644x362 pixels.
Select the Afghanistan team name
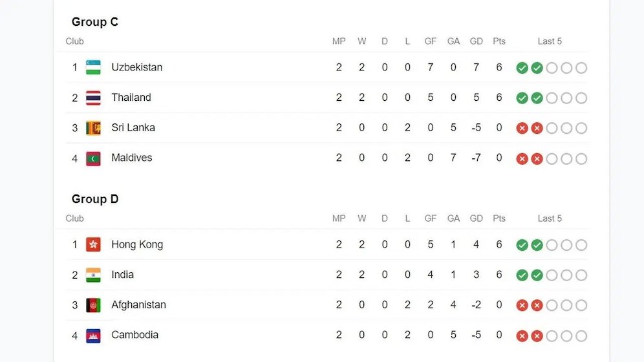coord(139,305)
